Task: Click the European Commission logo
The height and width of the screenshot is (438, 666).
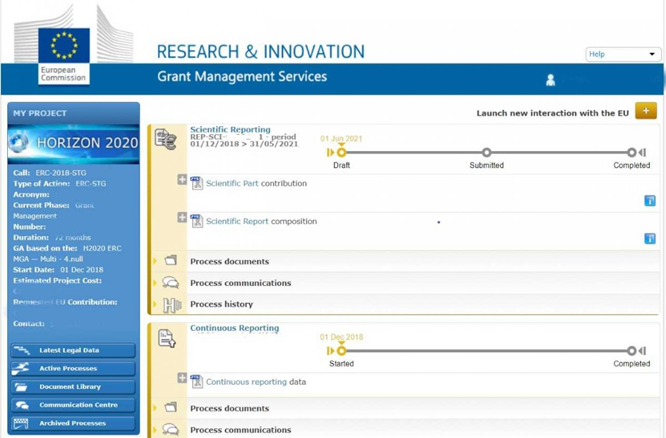Action: click(64, 56)
